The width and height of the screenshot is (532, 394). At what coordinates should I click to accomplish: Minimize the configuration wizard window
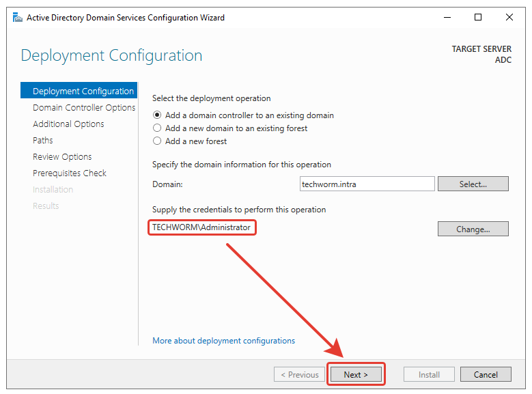446,17
